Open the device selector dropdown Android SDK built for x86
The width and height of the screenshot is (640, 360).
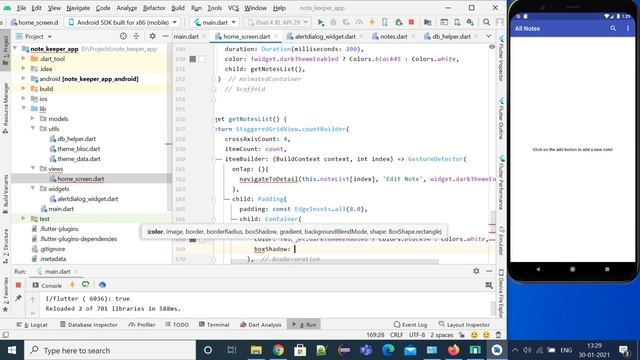(x=123, y=22)
